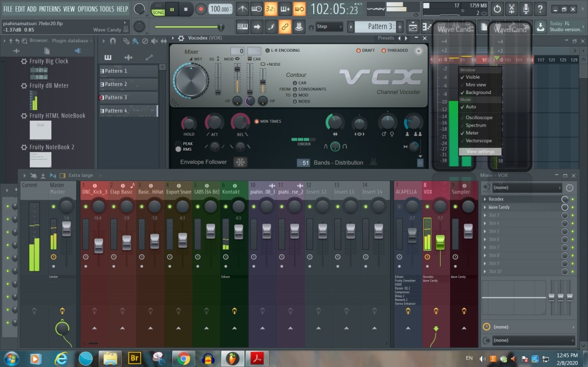Open the PATTERNS menu

point(50,9)
